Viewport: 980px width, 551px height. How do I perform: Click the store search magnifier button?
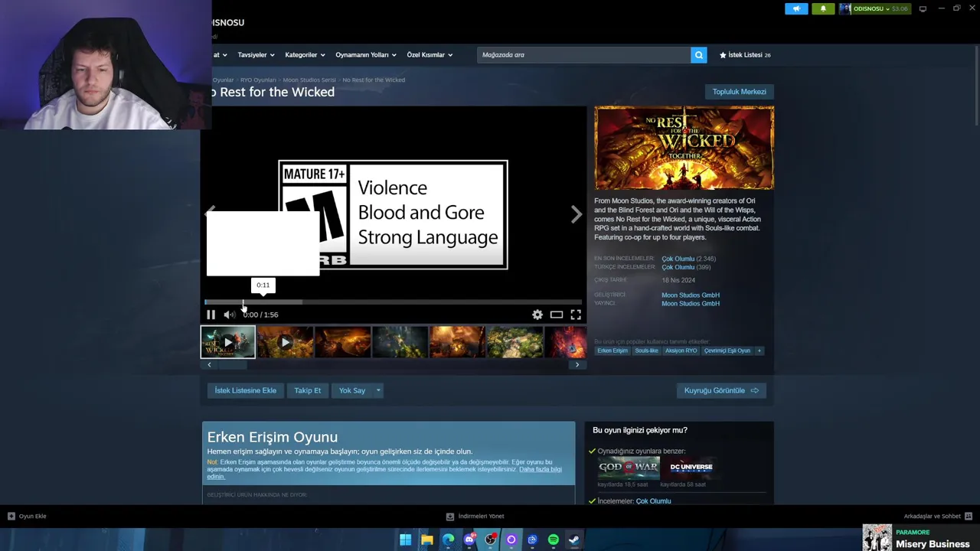point(698,55)
